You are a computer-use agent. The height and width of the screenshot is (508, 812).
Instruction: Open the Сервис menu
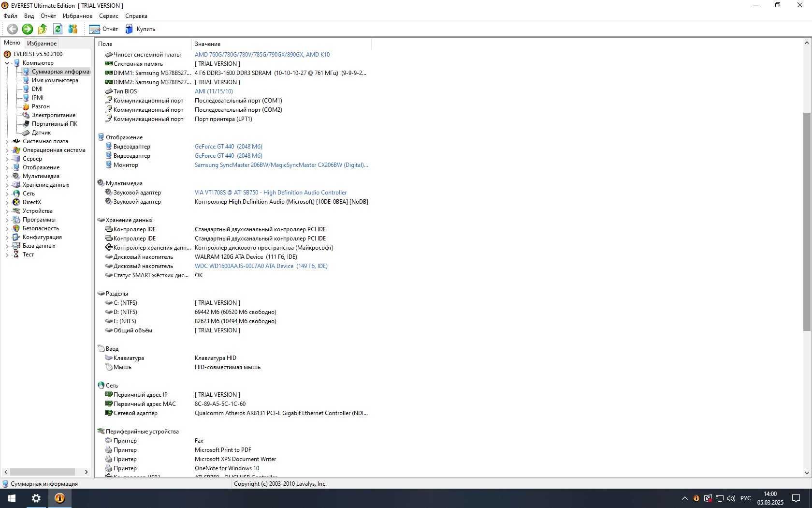(109, 16)
